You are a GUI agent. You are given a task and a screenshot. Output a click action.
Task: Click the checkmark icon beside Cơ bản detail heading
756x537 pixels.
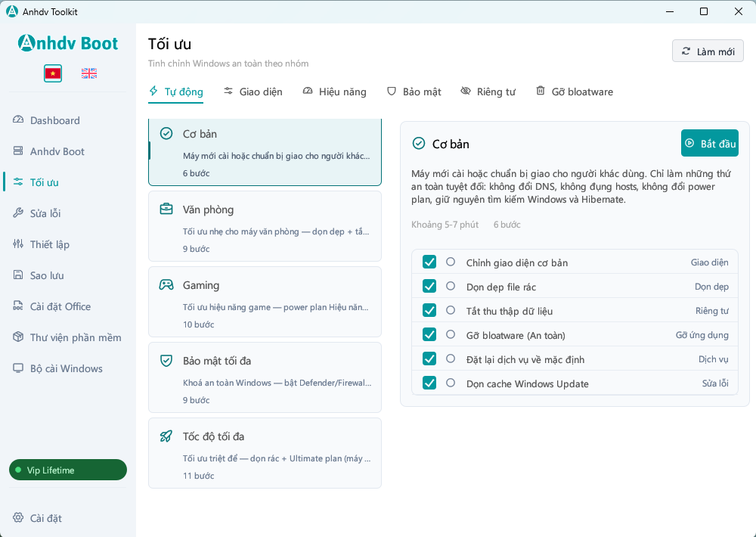(x=419, y=143)
